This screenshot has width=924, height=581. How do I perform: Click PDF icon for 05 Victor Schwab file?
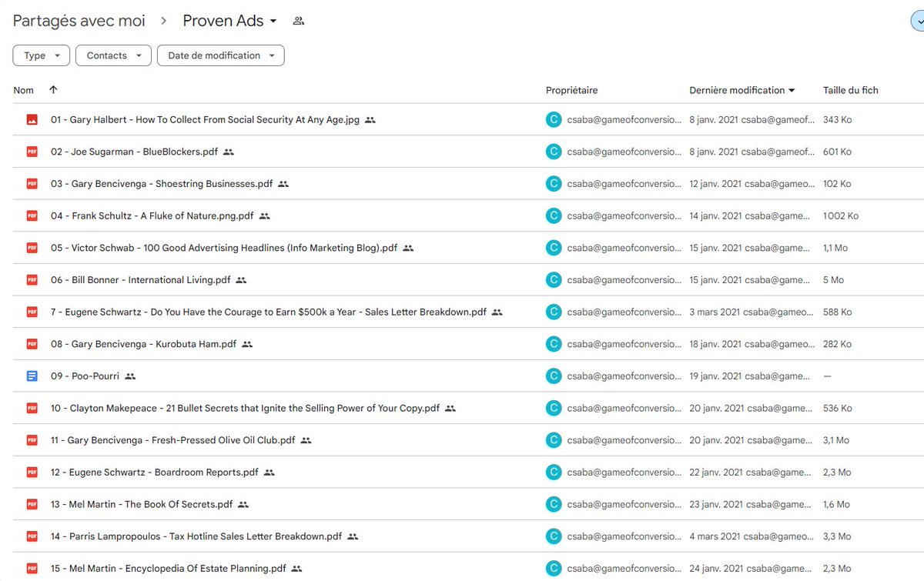click(32, 248)
